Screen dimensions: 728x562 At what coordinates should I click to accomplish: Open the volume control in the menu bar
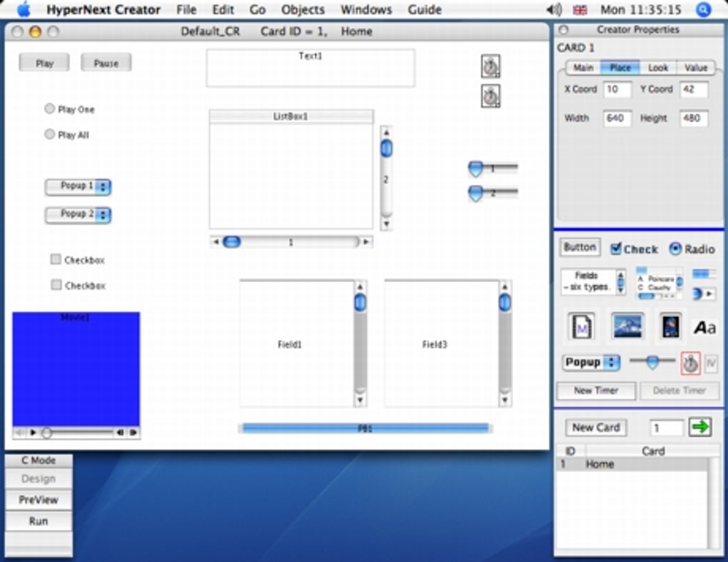pos(554,10)
